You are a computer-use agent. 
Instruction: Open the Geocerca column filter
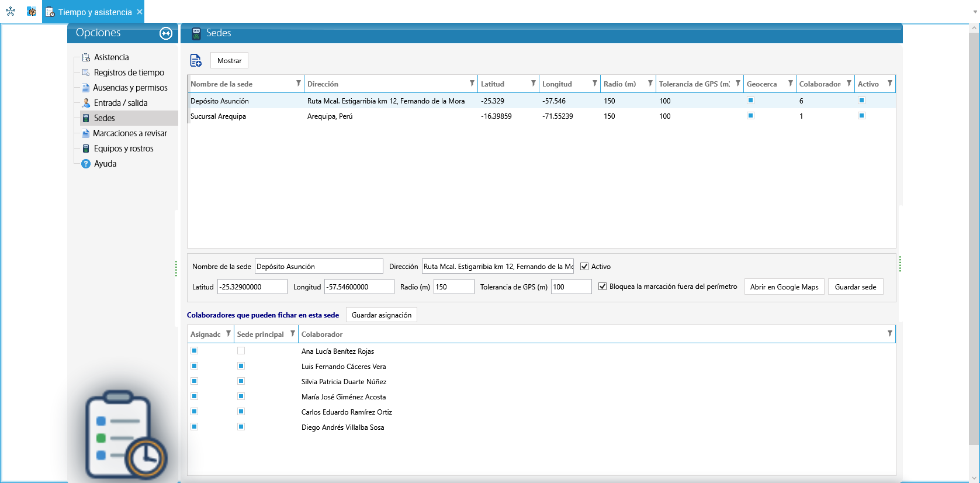[x=791, y=84]
